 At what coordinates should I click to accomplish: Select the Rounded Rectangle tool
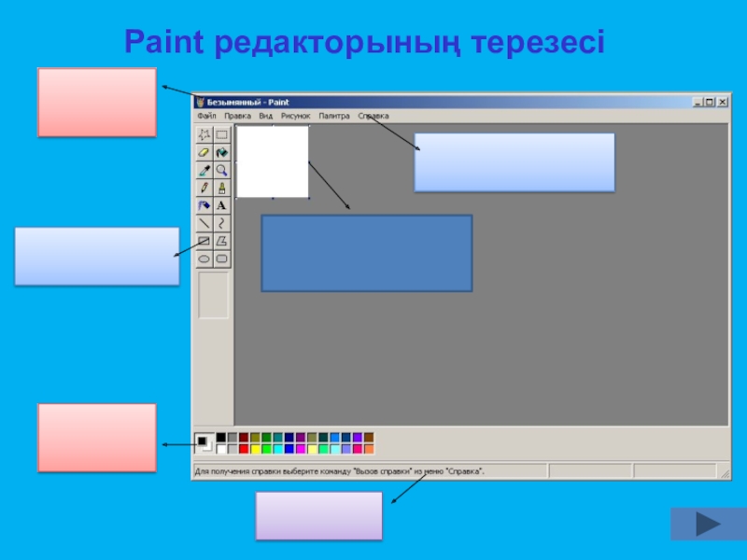222,259
